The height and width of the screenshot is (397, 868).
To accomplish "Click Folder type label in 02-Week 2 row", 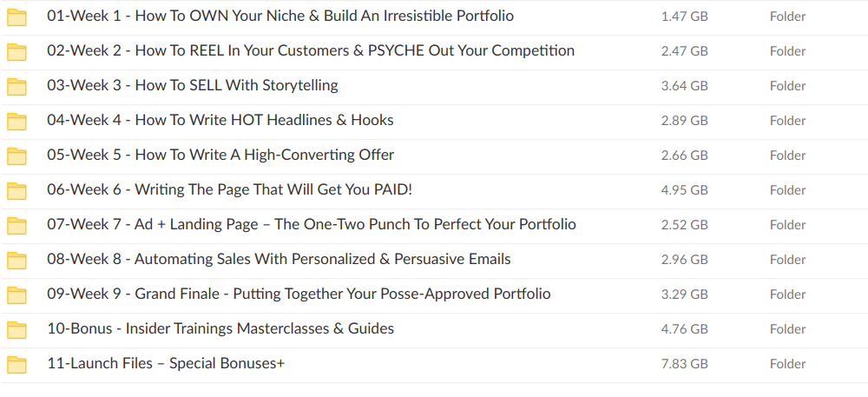I will pyautogui.click(x=787, y=51).
